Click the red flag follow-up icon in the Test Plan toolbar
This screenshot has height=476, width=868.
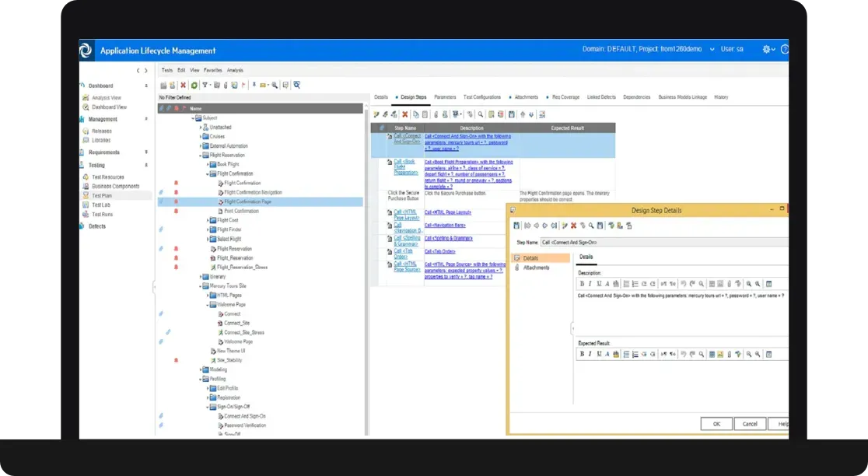[243, 85]
